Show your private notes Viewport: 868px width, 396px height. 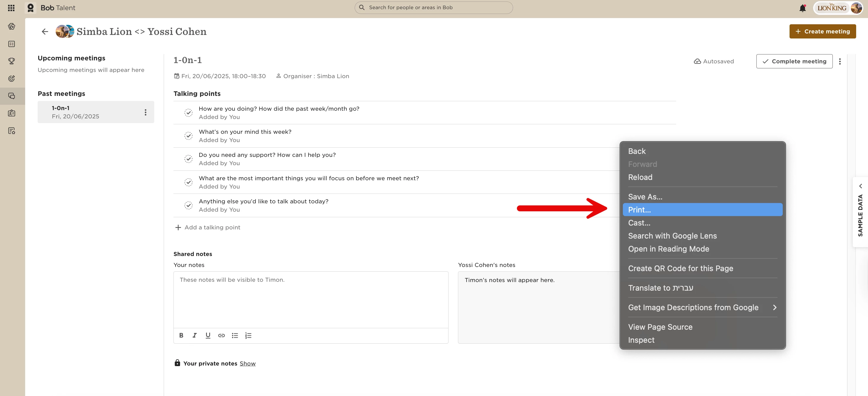(247, 363)
